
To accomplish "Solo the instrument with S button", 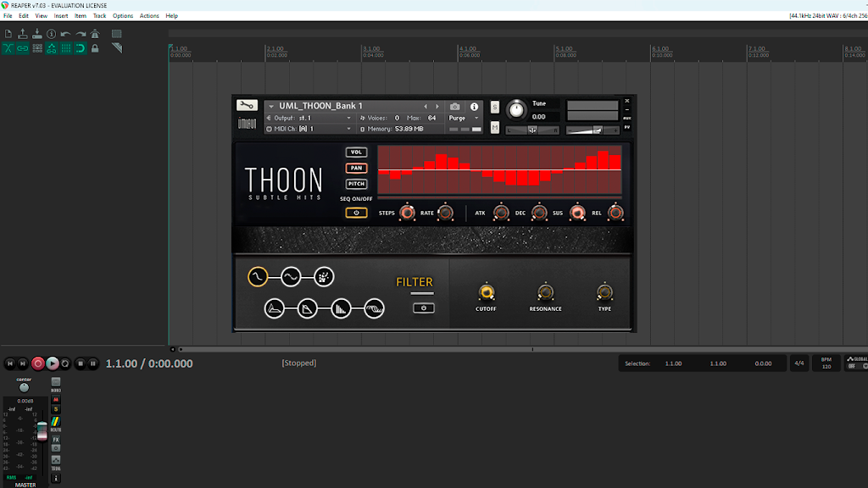I will [495, 107].
